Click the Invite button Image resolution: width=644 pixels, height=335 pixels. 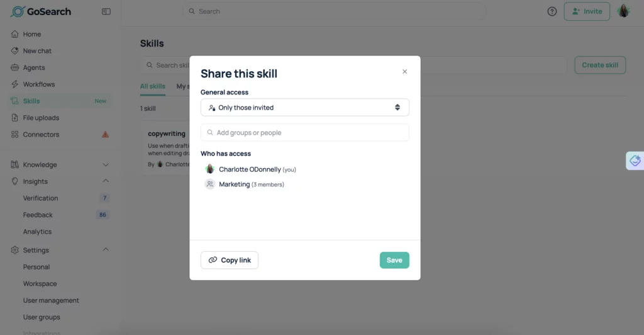(x=587, y=11)
